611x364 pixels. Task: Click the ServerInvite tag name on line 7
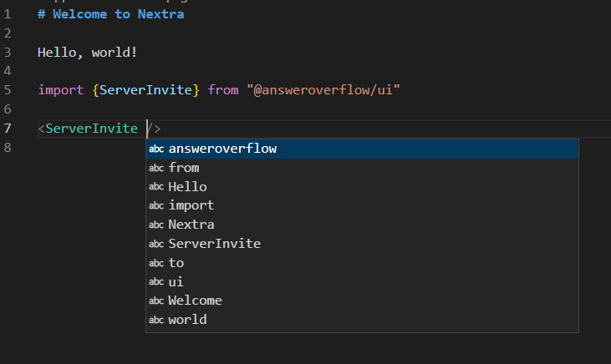click(x=91, y=129)
